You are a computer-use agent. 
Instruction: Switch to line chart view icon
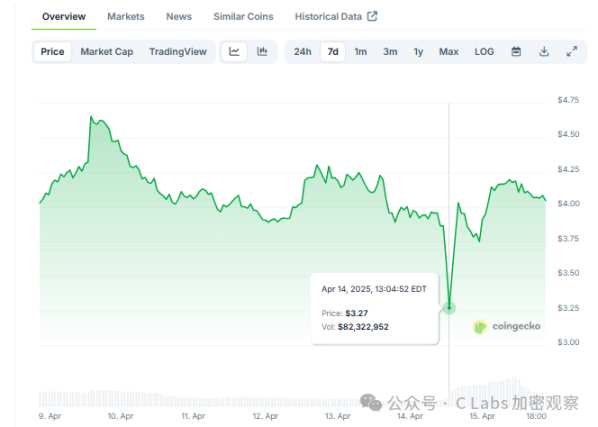pos(234,51)
